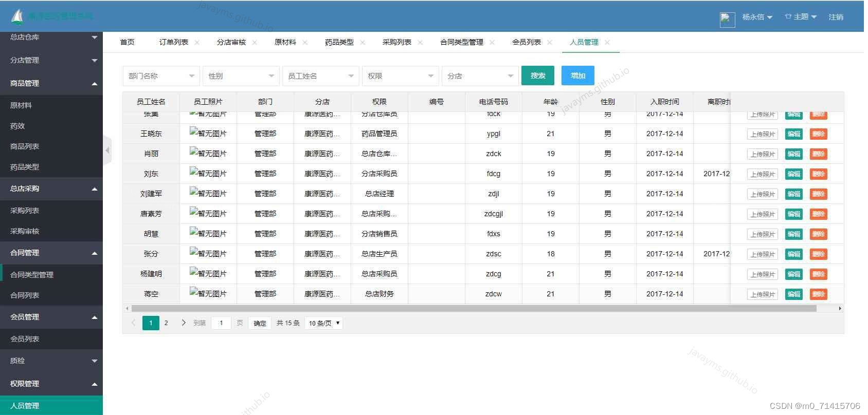Viewport: 868px width, 415px height.
Task: Expand the 分店管理 sidebar menu
Action: pos(51,60)
